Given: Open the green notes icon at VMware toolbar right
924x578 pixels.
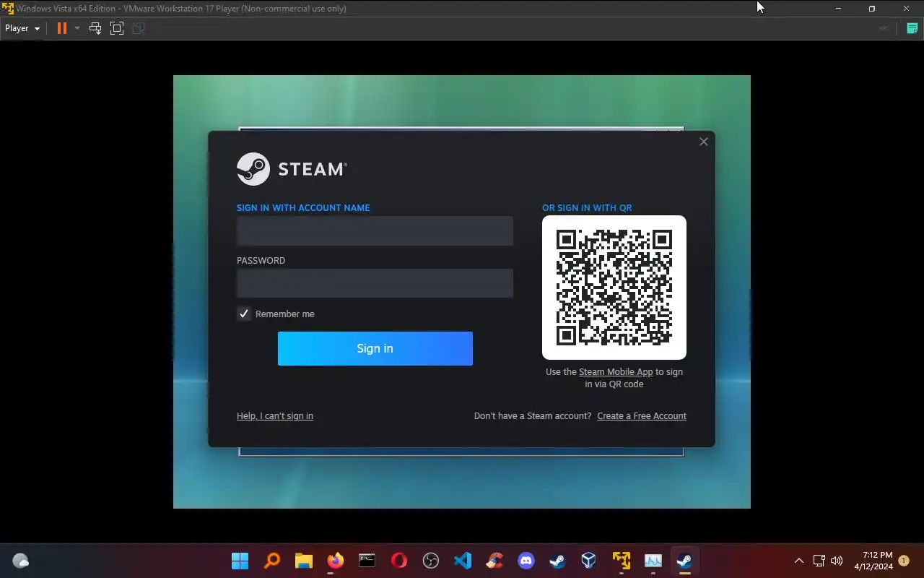Looking at the screenshot, I should pyautogui.click(x=912, y=28).
